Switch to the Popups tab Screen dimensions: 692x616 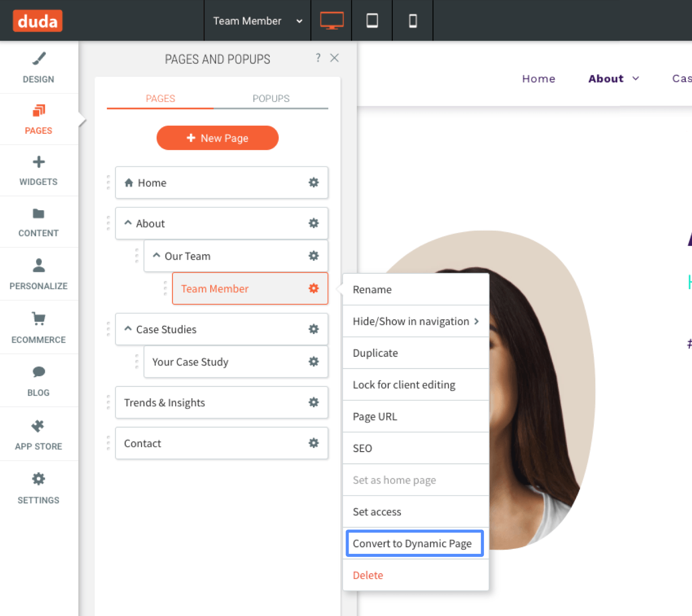point(271,98)
